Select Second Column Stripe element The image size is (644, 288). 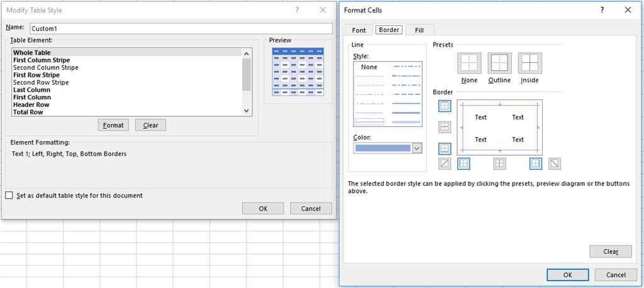click(126, 67)
